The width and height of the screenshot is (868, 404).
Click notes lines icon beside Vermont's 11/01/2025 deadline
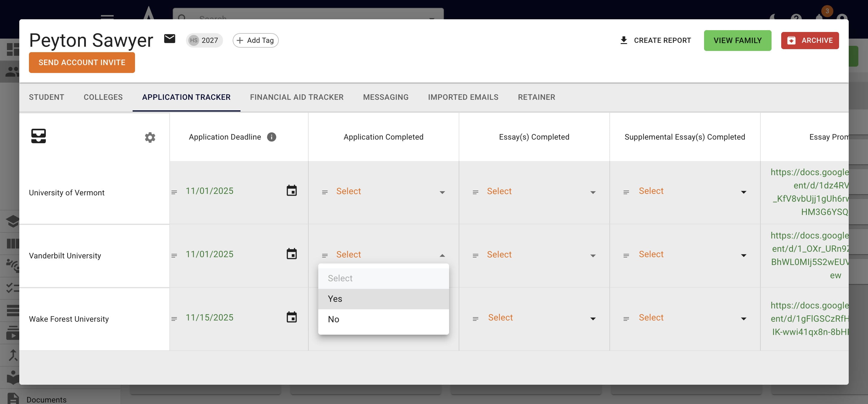pyautogui.click(x=174, y=192)
